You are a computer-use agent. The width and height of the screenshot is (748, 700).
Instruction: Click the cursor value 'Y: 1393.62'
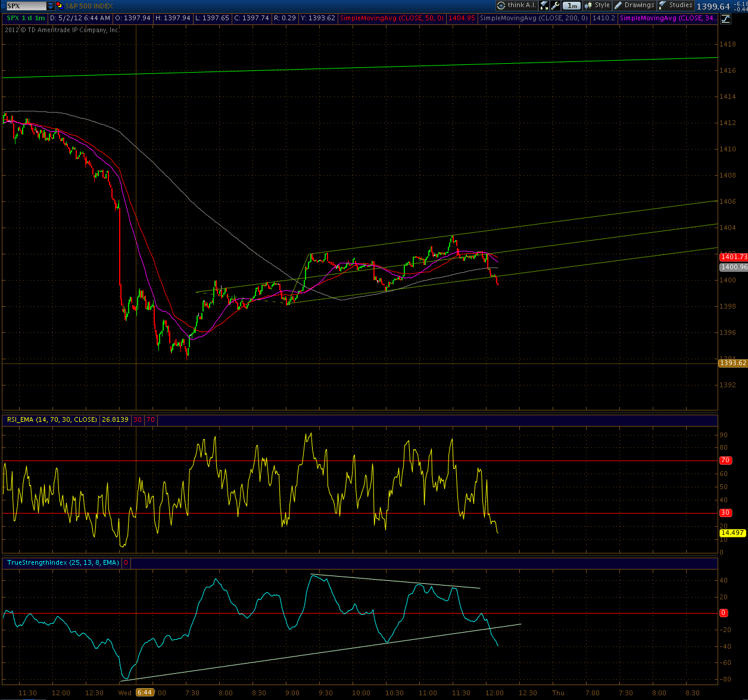(x=318, y=18)
